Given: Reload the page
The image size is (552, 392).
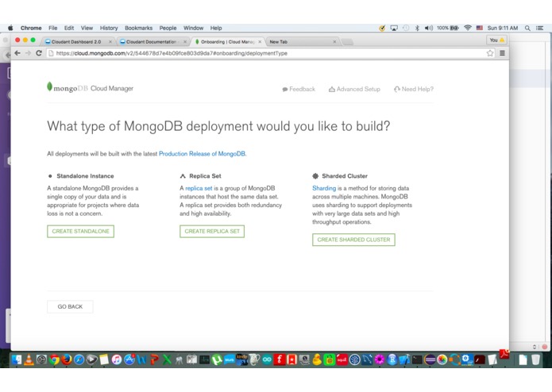Looking at the screenshot, I should pos(39,53).
